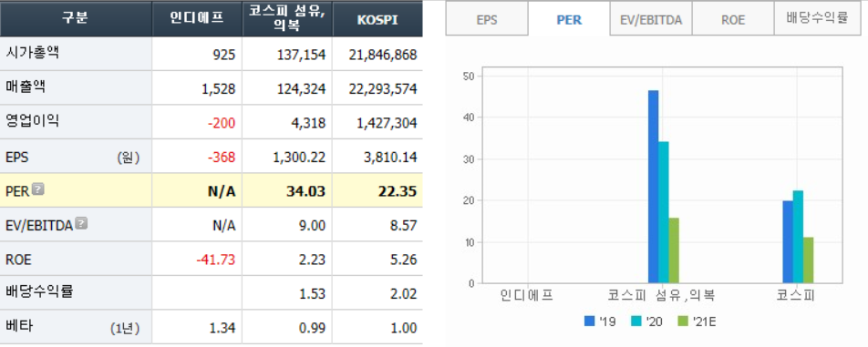The width and height of the screenshot is (868, 347).
Task: Click the market cap value 925
Action: 223,55
